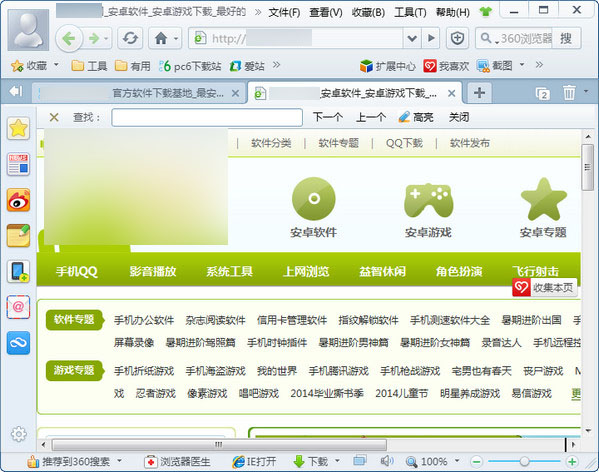
Task: Click the browser back arrow button
Action: coord(69,38)
